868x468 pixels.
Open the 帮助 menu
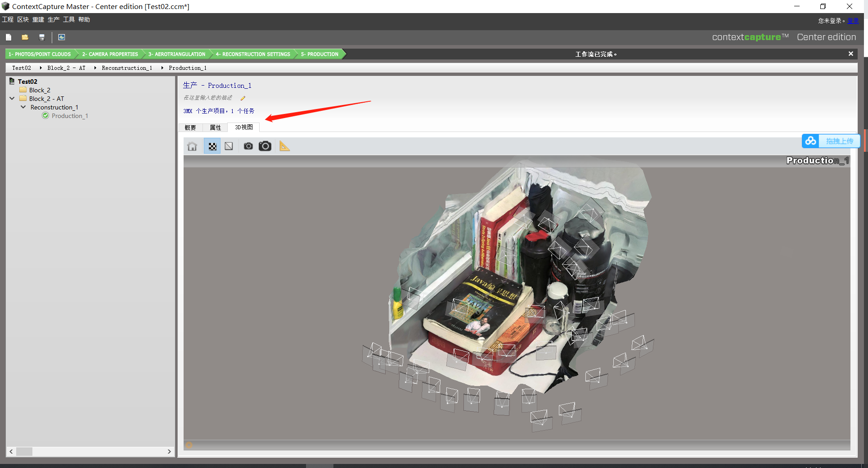[x=84, y=19]
